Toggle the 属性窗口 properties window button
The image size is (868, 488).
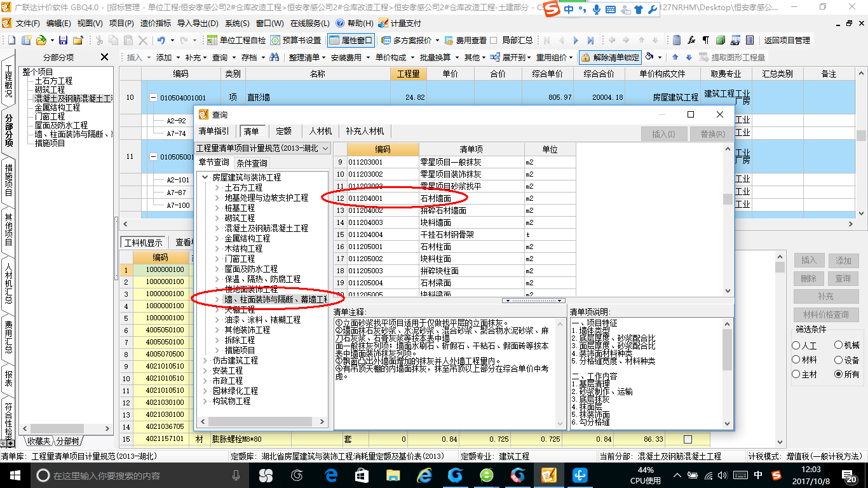click(x=351, y=40)
